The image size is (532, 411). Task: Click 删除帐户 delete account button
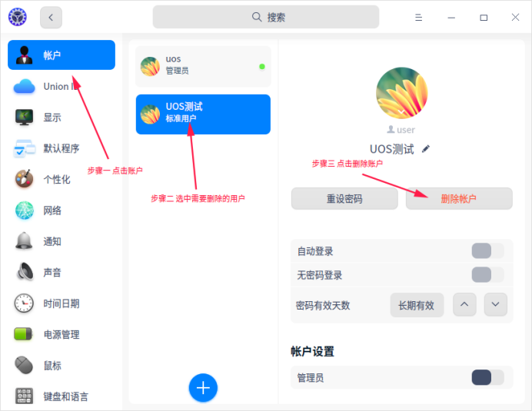pos(459,198)
